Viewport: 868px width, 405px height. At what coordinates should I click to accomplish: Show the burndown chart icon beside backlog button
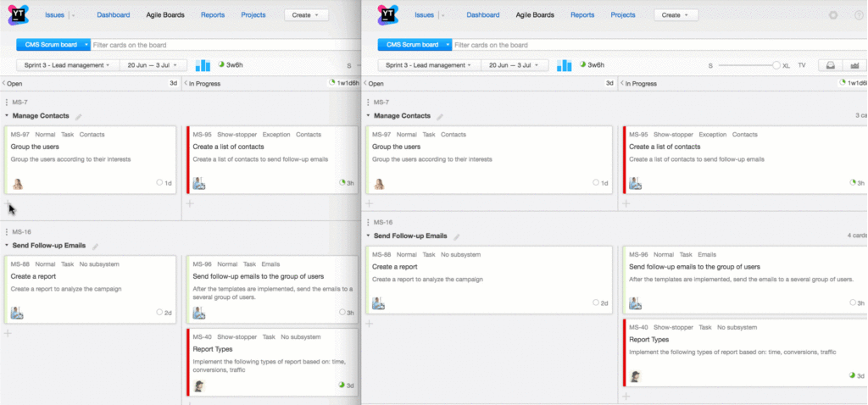coord(854,65)
